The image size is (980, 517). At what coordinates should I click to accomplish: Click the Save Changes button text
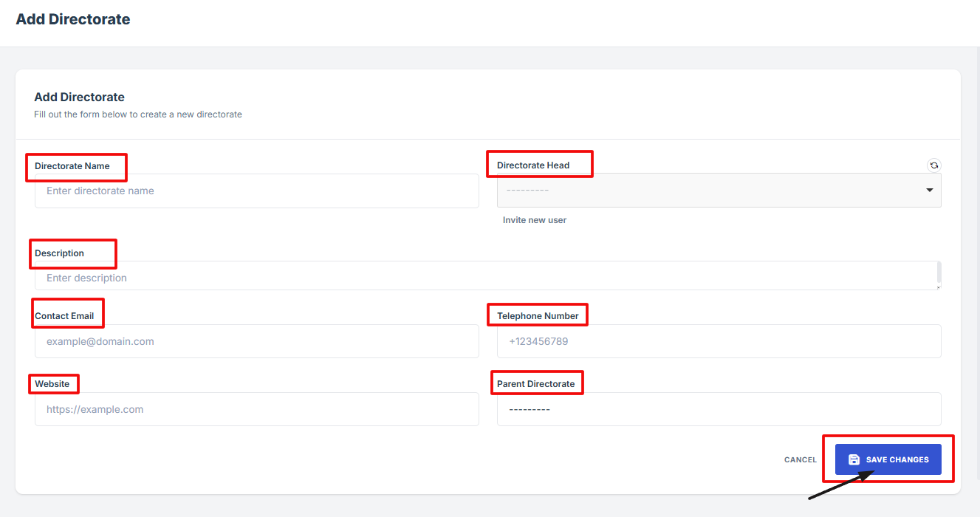(x=897, y=459)
